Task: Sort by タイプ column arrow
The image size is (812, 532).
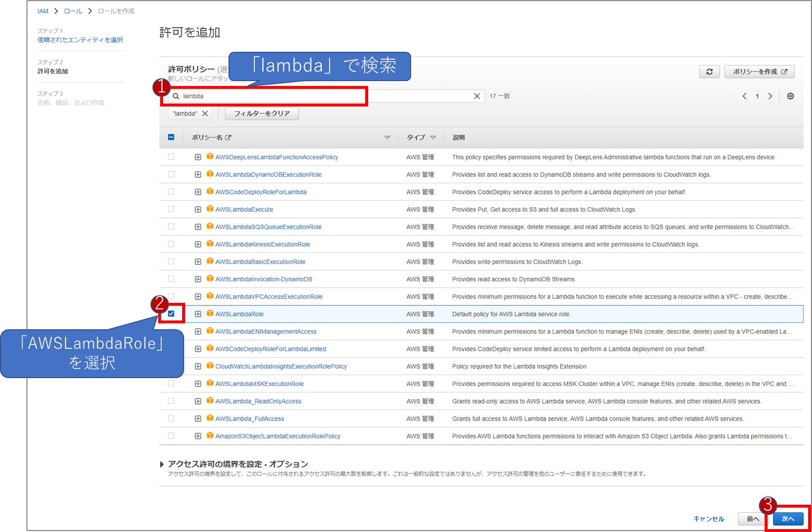Action: (433, 138)
